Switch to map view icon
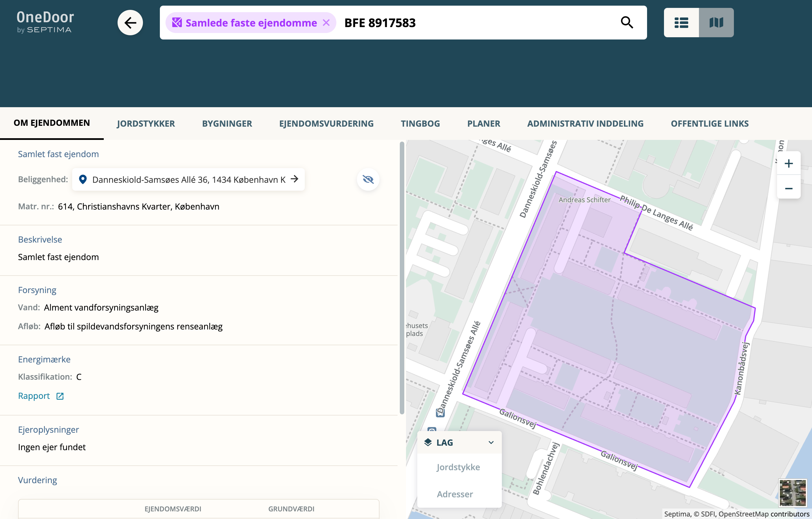This screenshot has width=812, height=519. 716,23
